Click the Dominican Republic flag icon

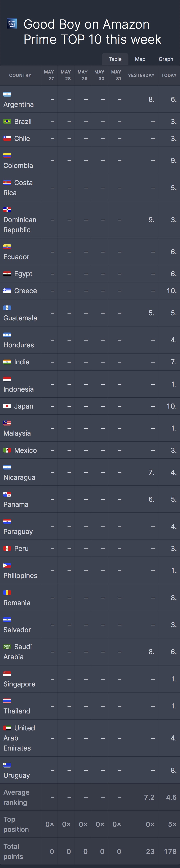click(7, 210)
